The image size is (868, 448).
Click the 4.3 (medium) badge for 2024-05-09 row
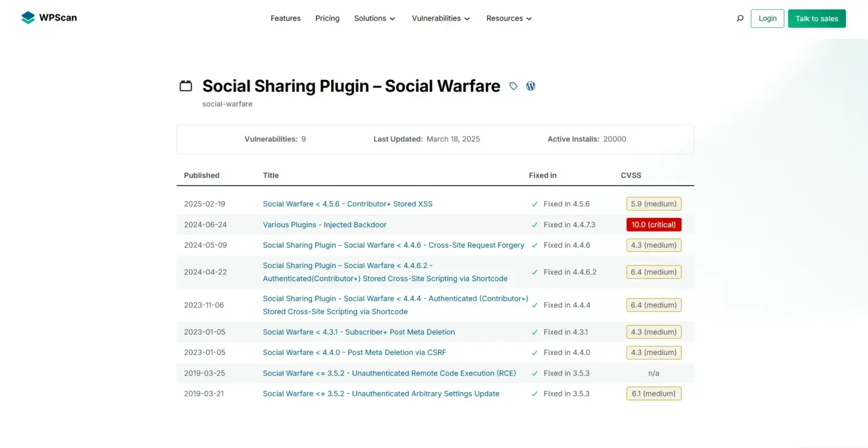pos(654,245)
